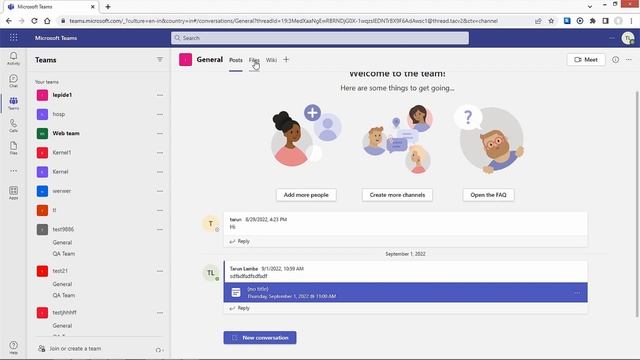Open the app launcher waffle icon
The image size is (640, 360).
(13, 38)
